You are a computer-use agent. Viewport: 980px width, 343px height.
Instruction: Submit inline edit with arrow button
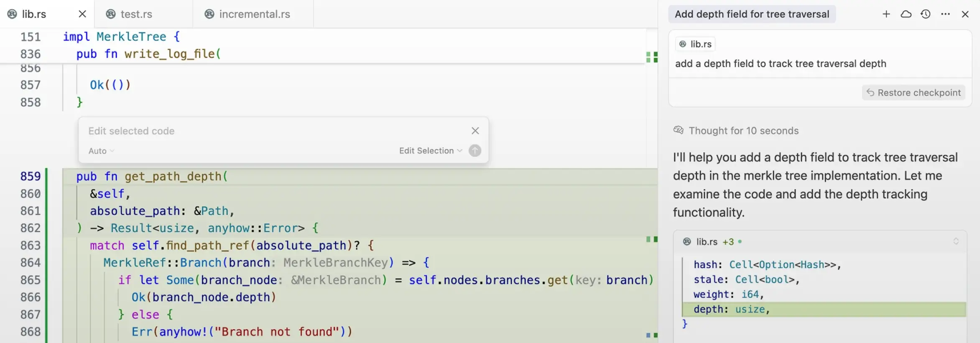(475, 151)
